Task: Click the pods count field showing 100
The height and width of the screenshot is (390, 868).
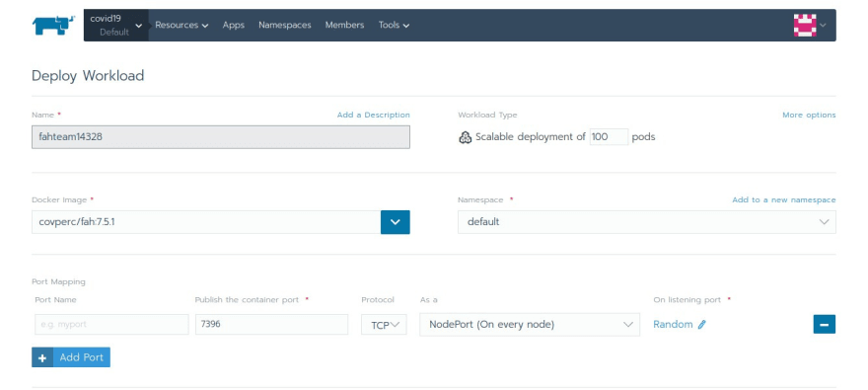Action: [x=609, y=137]
